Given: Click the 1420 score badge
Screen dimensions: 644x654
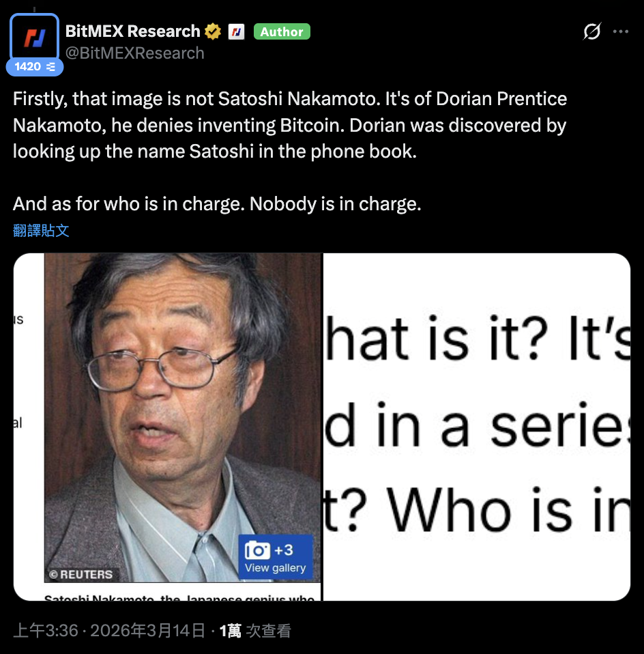Looking at the screenshot, I should click(x=35, y=67).
